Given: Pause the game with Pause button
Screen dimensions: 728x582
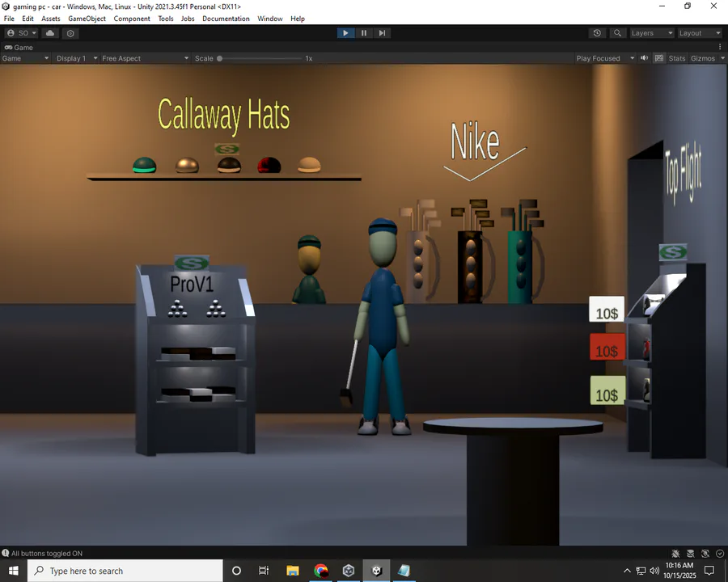Looking at the screenshot, I should click(364, 33).
